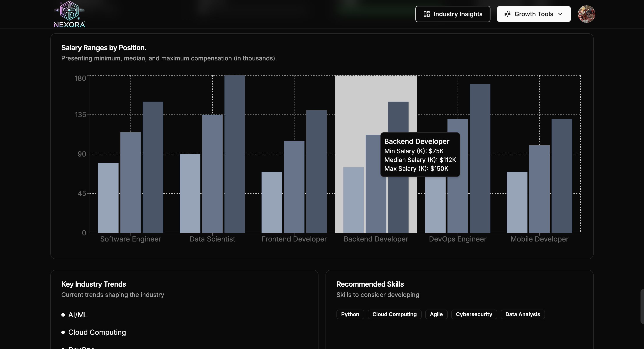
Task: Open the user profile avatar
Action: (x=586, y=14)
